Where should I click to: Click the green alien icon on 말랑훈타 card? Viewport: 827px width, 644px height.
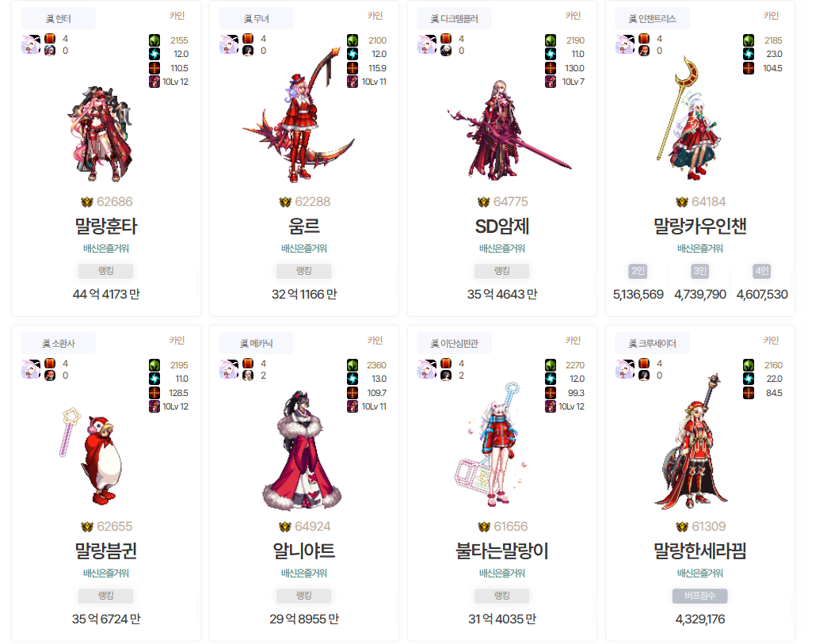(x=154, y=40)
